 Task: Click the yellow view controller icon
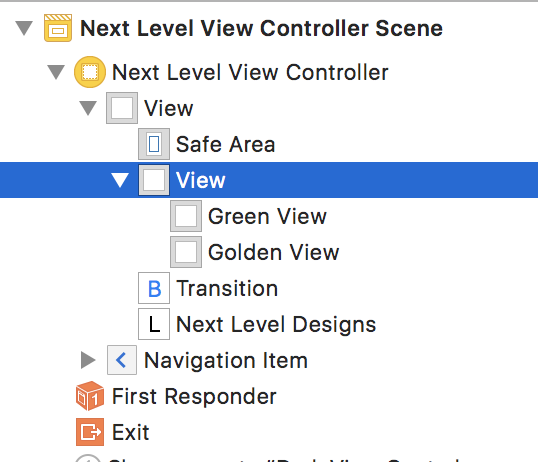[90, 72]
